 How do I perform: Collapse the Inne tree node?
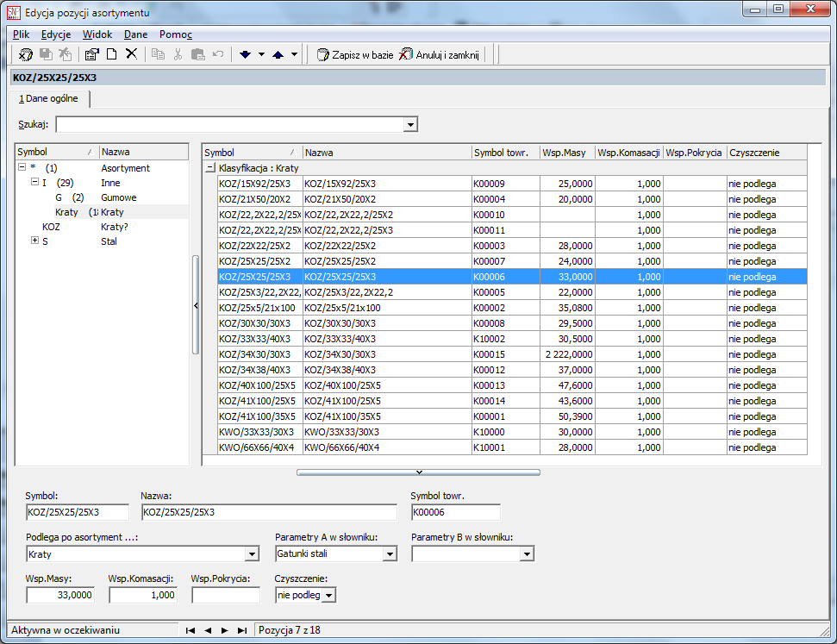pyautogui.click(x=34, y=182)
